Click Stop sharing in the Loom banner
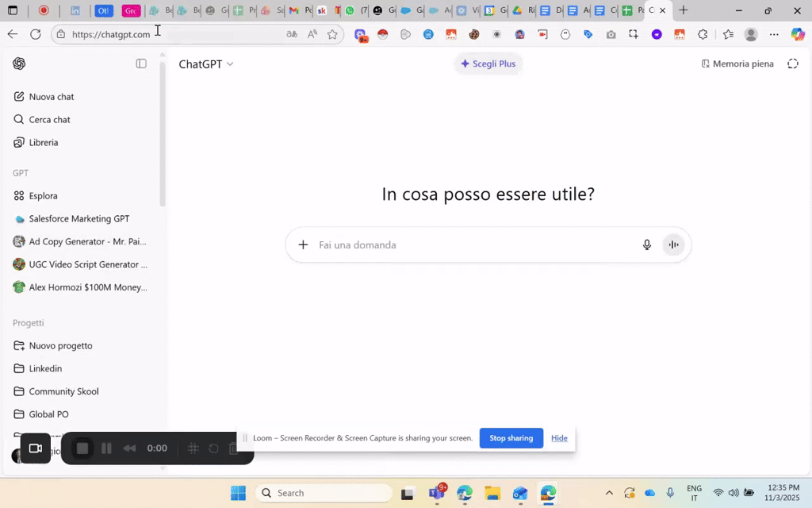812x508 pixels. tap(511, 437)
